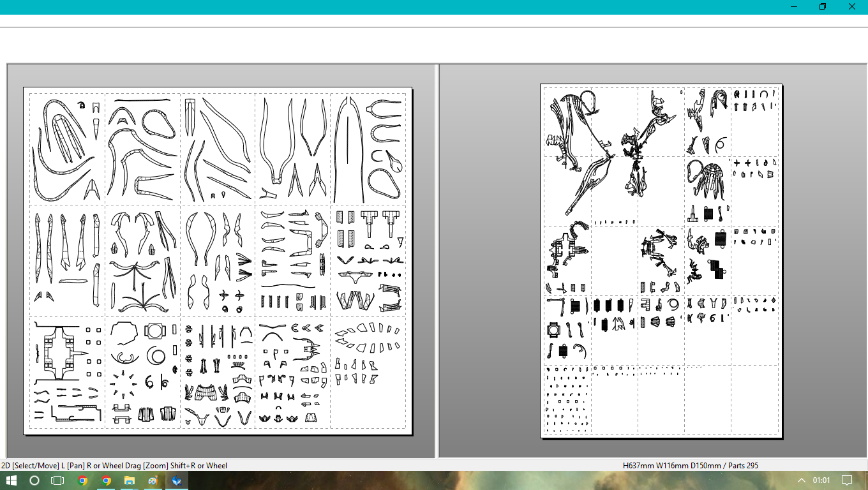
Task: Open File Explorer from the taskbar
Action: click(130, 480)
